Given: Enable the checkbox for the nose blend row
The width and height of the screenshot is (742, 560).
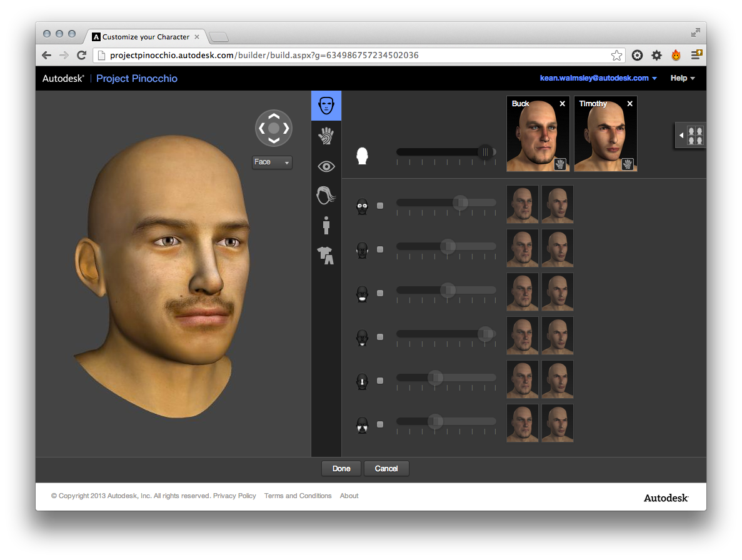Looking at the screenshot, I should [x=380, y=381].
